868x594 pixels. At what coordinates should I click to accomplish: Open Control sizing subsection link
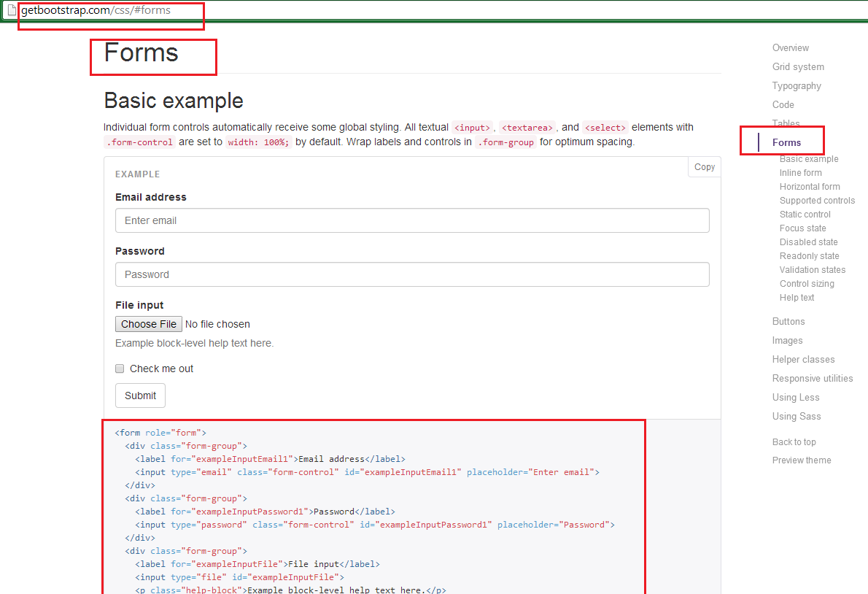pyautogui.click(x=807, y=284)
